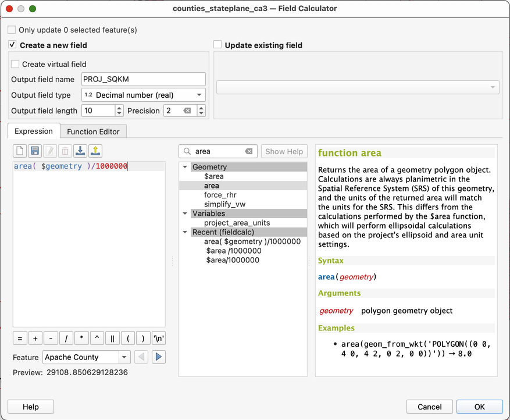Click the save expression floppy disk icon
Screen dimensions: 510x420
click(35, 151)
